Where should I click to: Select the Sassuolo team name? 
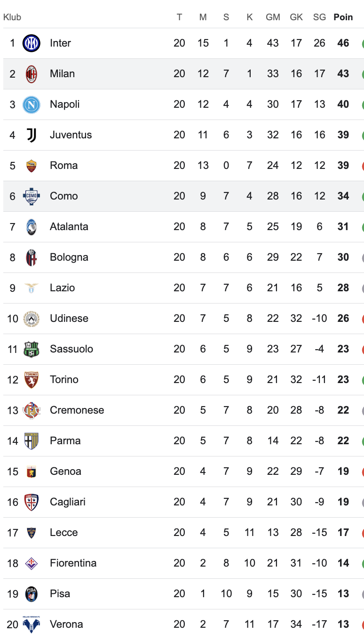pyautogui.click(x=71, y=349)
